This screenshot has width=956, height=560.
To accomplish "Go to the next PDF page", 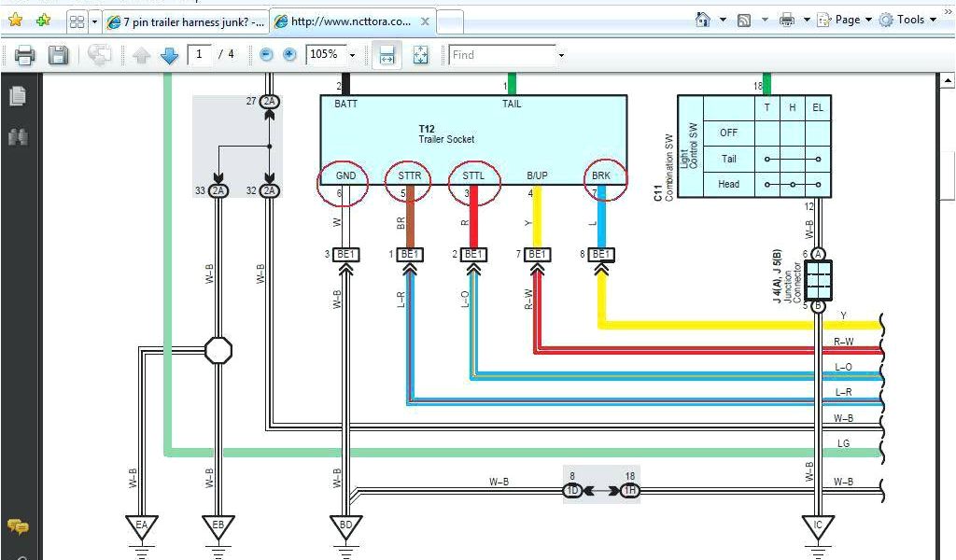I will 169,56.
